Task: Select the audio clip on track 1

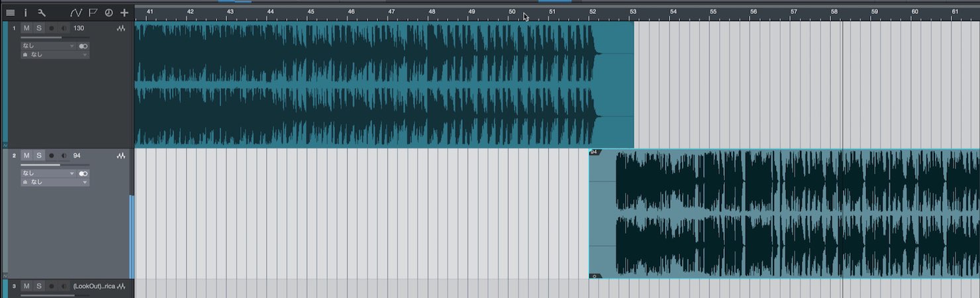Action: tap(384, 85)
